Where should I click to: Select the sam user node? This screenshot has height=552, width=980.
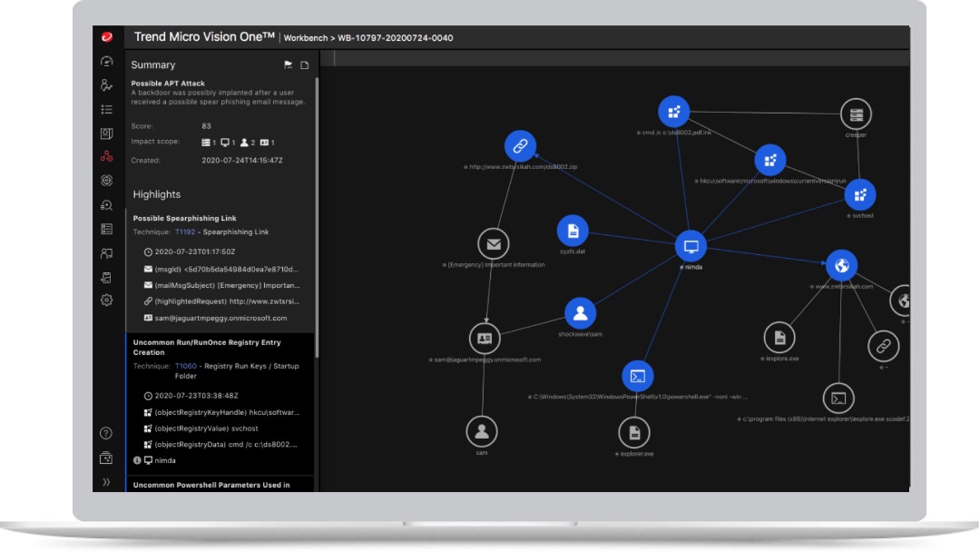click(x=481, y=431)
